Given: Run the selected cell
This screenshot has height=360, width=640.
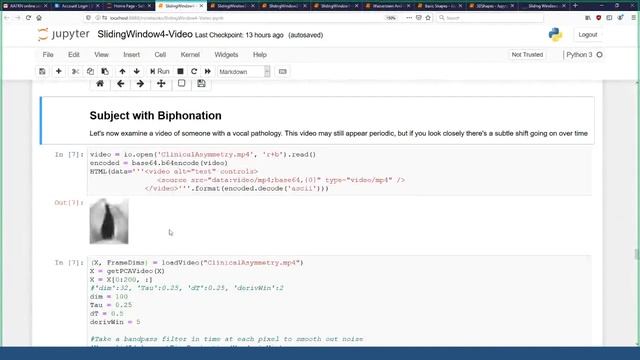Looking at the screenshot, I should pyautogui.click(x=160, y=71).
